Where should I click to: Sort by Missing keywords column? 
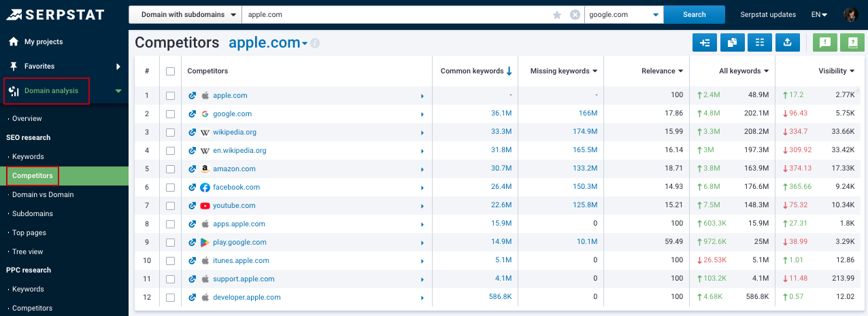564,71
